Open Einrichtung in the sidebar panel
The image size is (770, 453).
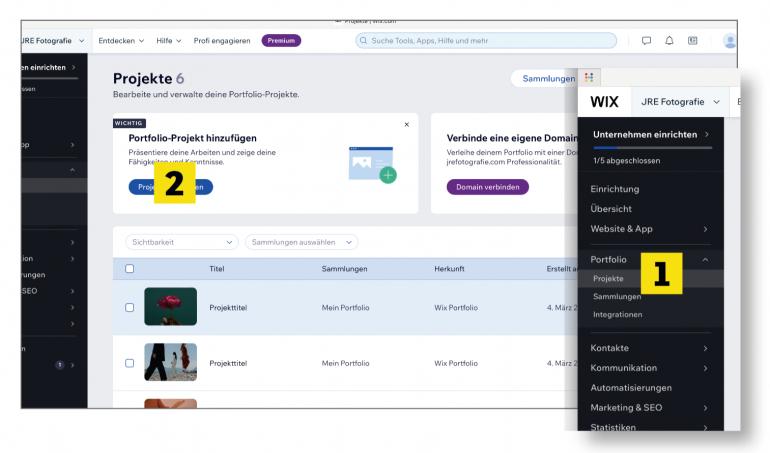(x=615, y=189)
